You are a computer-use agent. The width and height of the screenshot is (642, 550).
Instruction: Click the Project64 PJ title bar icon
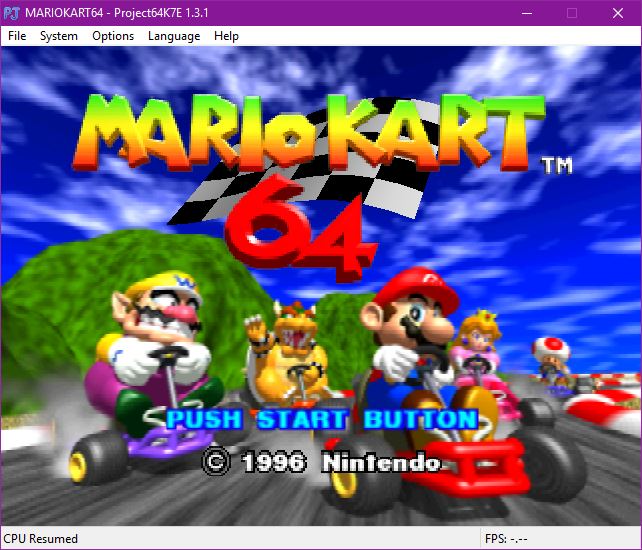[x=11, y=13]
